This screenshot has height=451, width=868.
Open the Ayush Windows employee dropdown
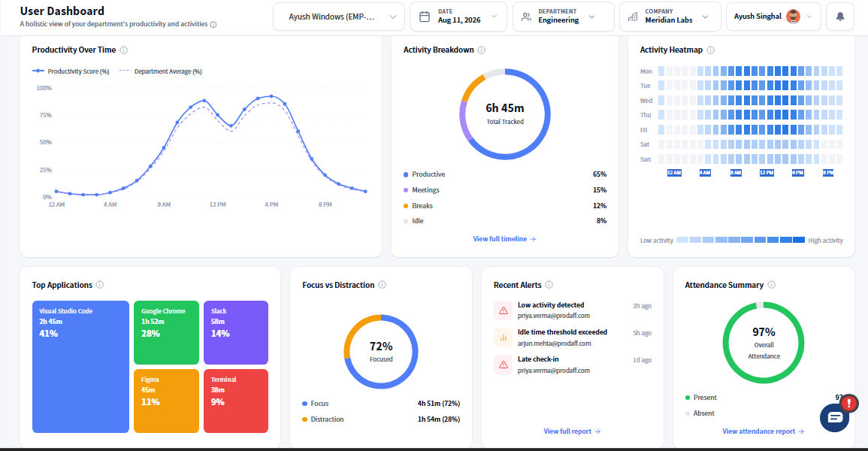[339, 17]
